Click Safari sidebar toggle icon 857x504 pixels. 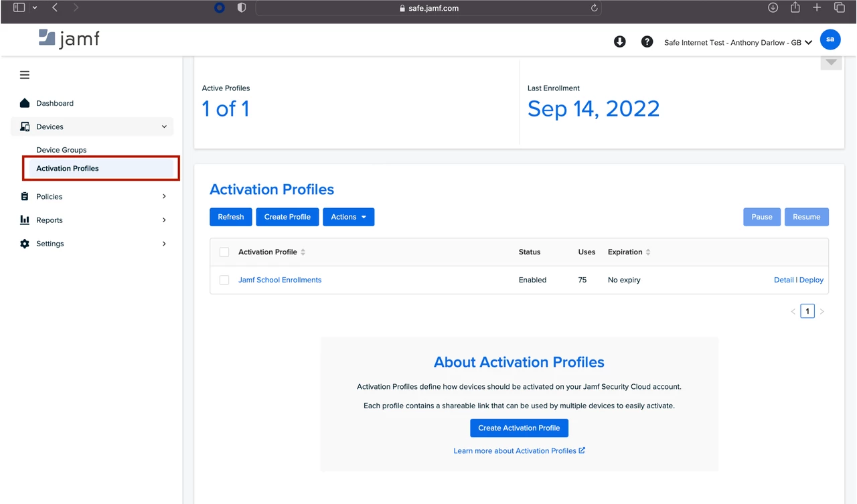pyautogui.click(x=19, y=7)
